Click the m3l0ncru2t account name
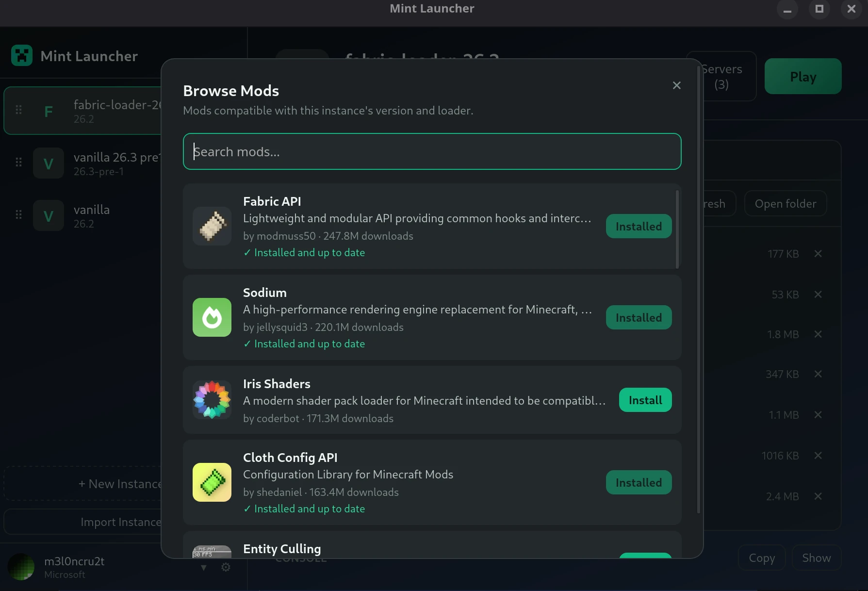This screenshot has width=868, height=591. (74, 561)
